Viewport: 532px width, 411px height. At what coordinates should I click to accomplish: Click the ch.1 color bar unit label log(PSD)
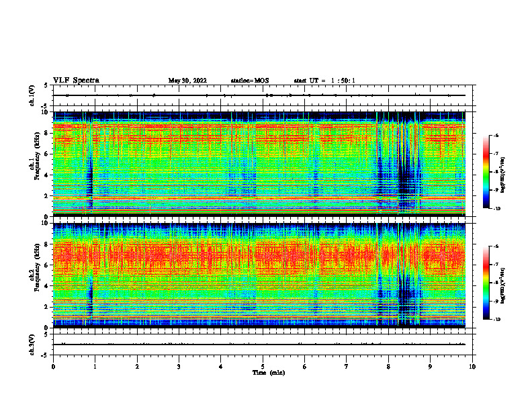[503, 175]
